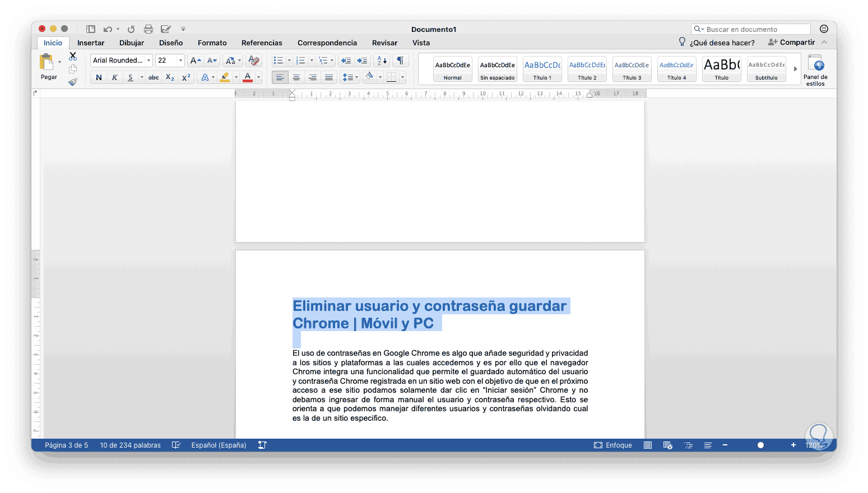This screenshot has height=493, width=868.
Task: Click the text direction icon in status bar
Action: pyautogui.click(x=262, y=445)
